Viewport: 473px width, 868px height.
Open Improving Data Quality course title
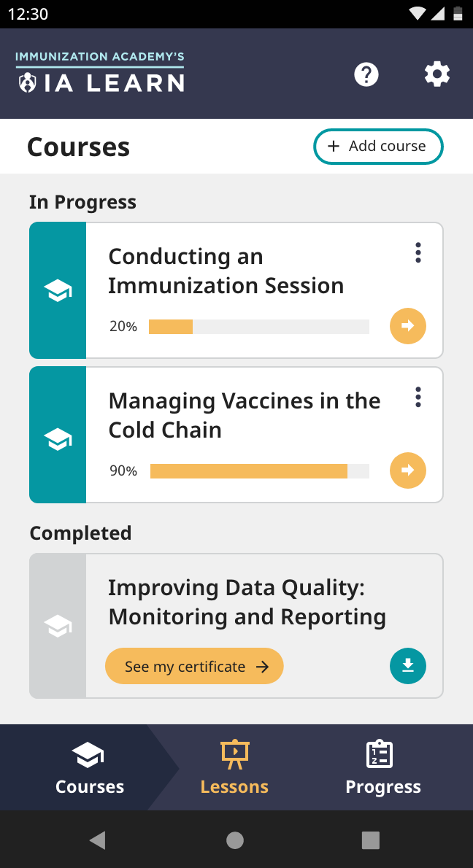pyautogui.click(x=247, y=602)
